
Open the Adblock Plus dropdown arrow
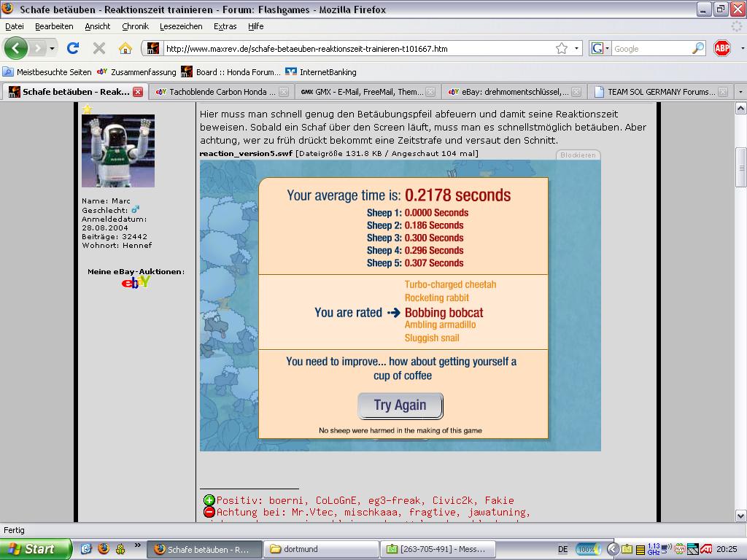pyautogui.click(x=742, y=48)
